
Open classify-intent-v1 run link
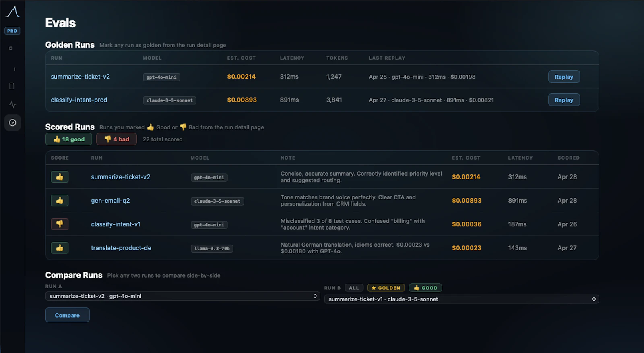[x=116, y=224]
